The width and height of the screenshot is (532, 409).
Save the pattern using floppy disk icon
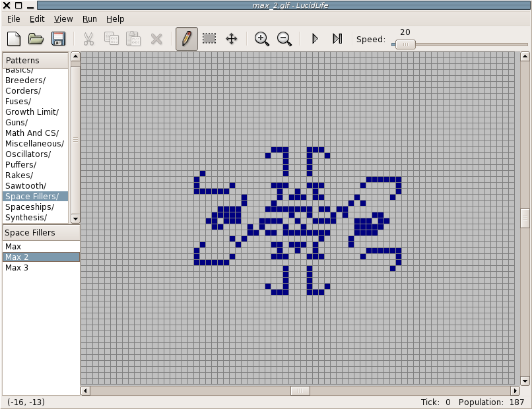point(58,39)
